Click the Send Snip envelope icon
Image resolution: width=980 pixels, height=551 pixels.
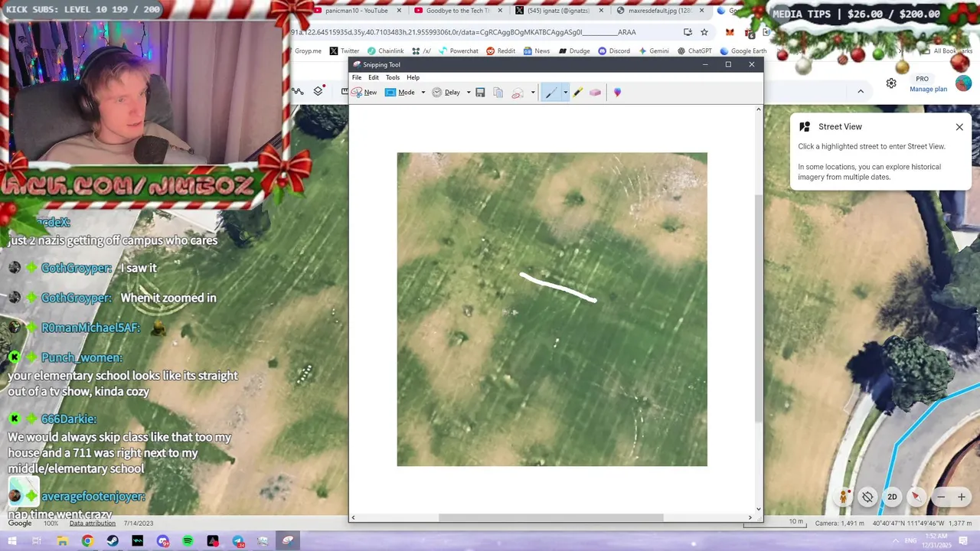tap(518, 93)
